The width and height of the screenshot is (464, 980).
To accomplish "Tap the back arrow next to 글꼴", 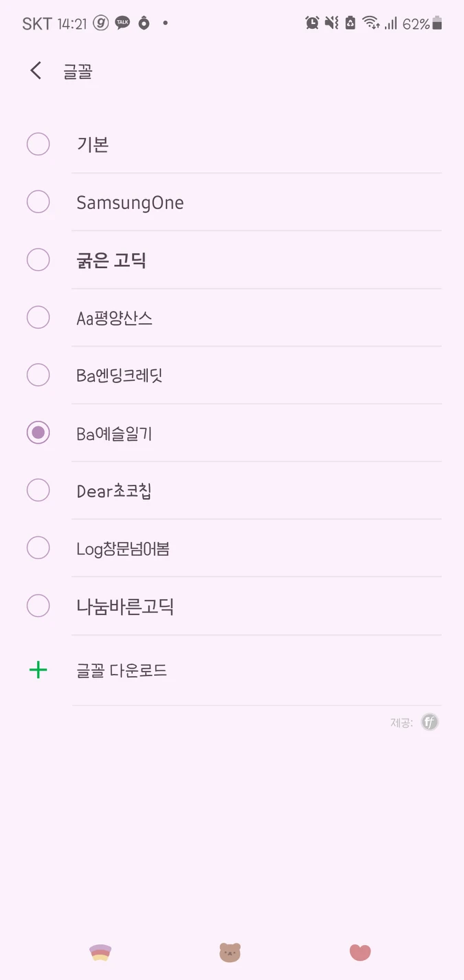I will (36, 71).
